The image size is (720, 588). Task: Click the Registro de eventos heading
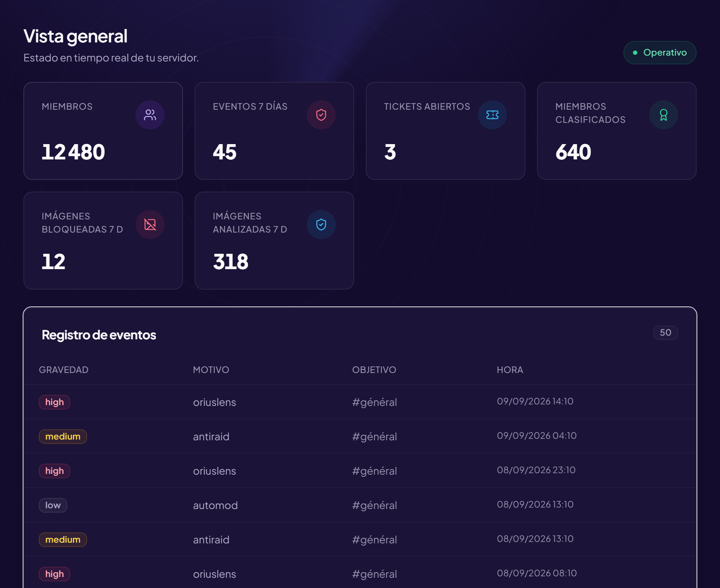click(x=99, y=335)
